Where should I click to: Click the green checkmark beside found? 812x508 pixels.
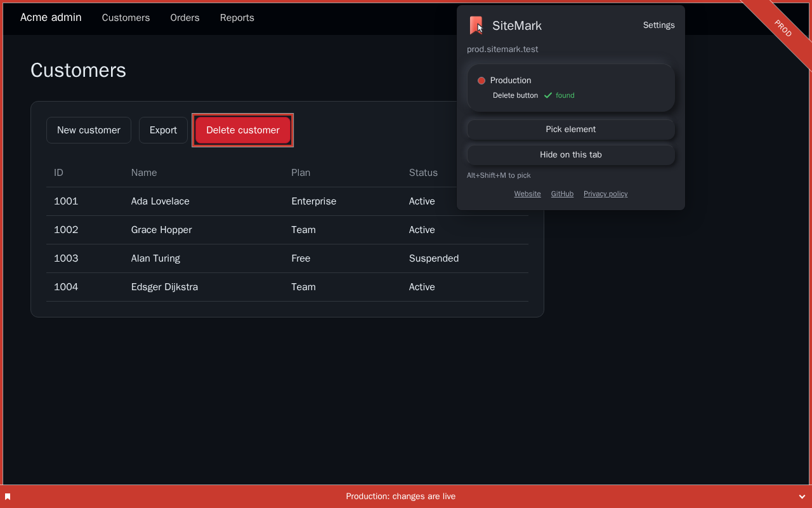(548, 95)
